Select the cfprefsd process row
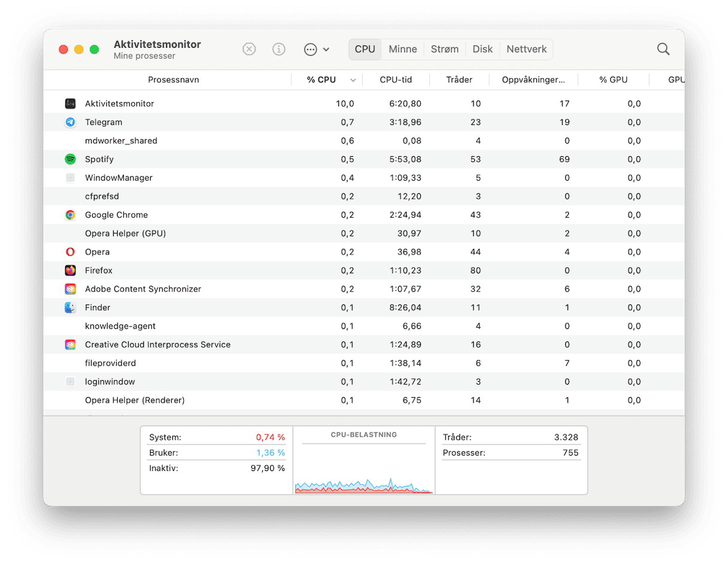 [x=364, y=196]
